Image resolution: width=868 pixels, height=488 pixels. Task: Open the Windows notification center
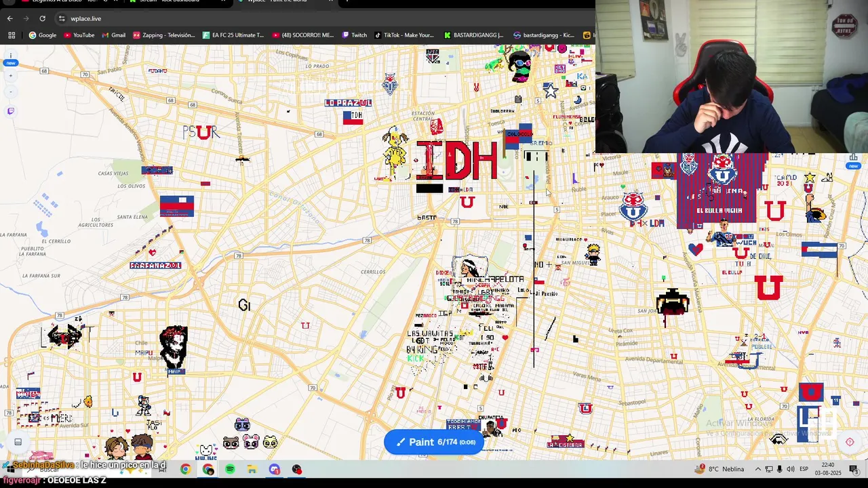[853, 469]
